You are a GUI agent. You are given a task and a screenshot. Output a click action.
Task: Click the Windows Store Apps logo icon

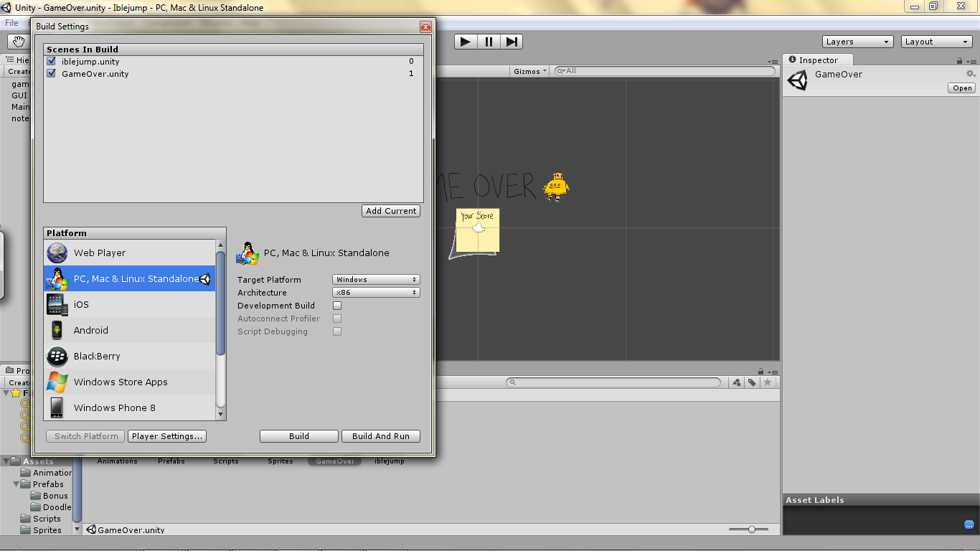[x=57, y=382]
